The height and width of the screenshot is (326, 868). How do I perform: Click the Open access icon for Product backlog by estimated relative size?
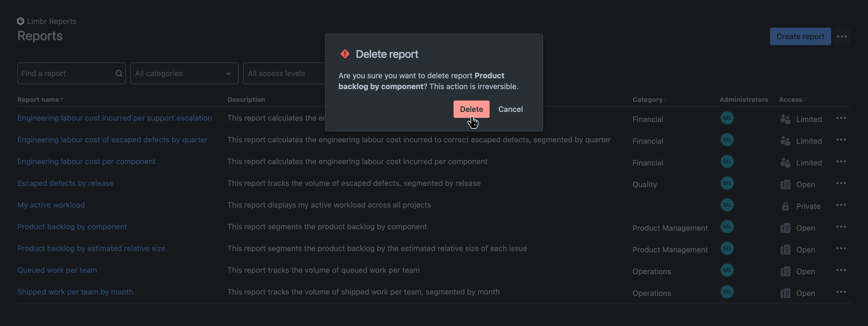pyautogui.click(x=786, y=248)
